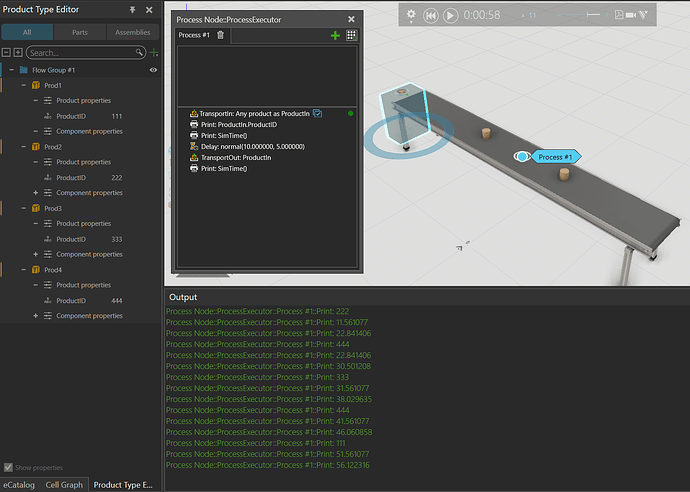Click ProductID value 333 under Prod3

coord(117,239)
